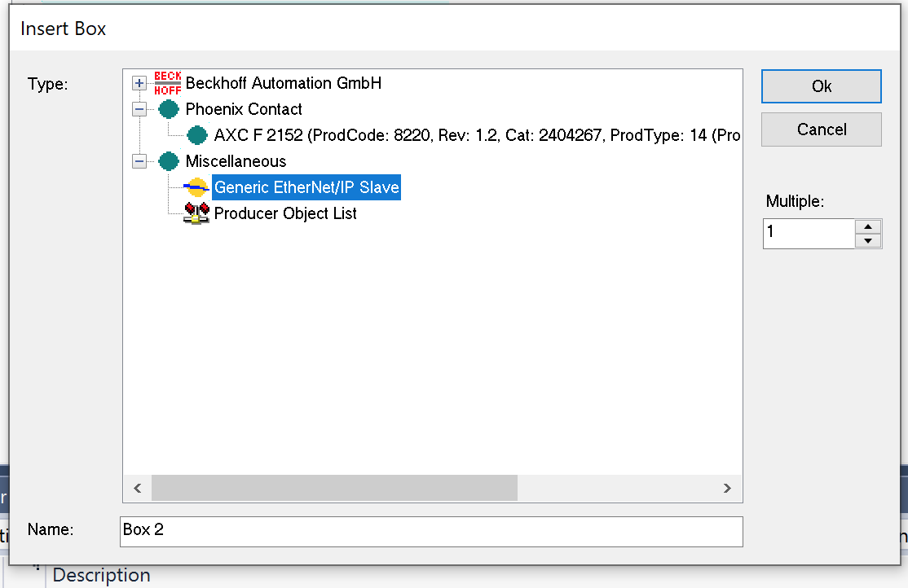Click the Producer Object List icon
The image size is (908, 588).
coord(196,213)
